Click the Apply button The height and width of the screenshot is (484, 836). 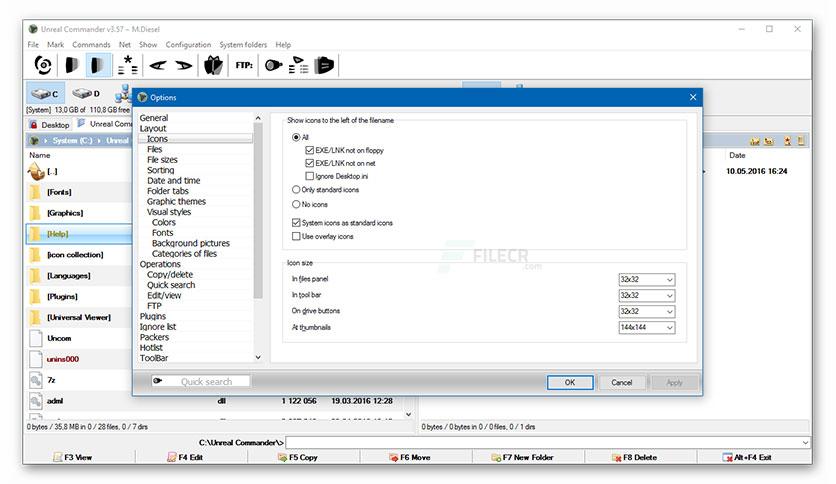pos(674,382)
